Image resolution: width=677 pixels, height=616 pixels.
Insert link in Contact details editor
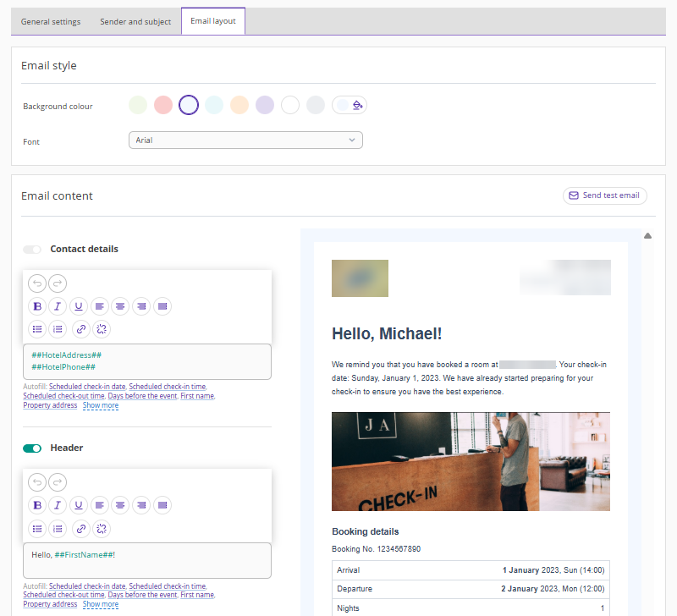(x=81, y=329)
